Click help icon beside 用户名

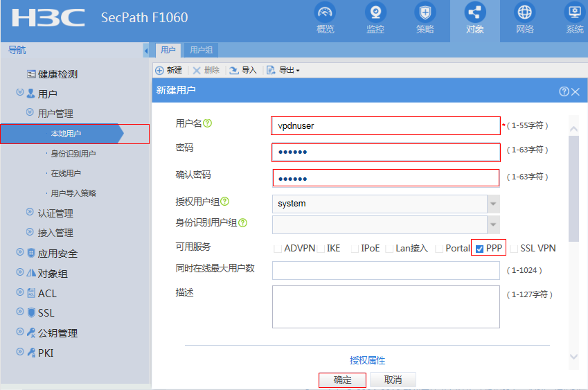point(207,123)
